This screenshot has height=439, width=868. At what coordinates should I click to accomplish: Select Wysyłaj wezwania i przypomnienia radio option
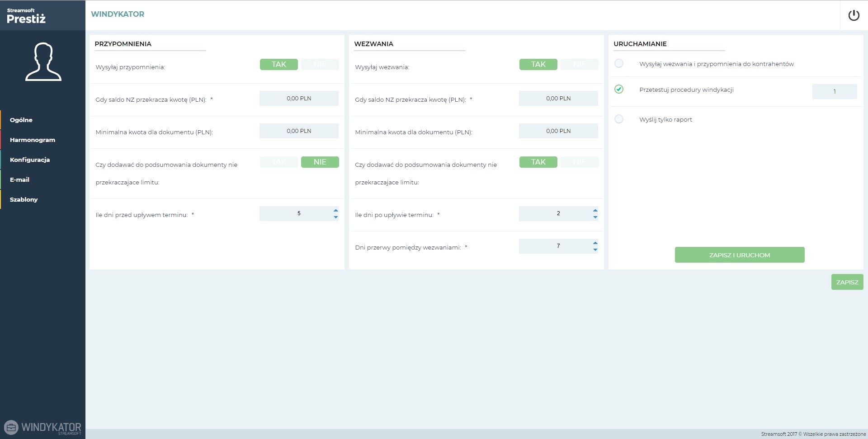pos(619,64)
